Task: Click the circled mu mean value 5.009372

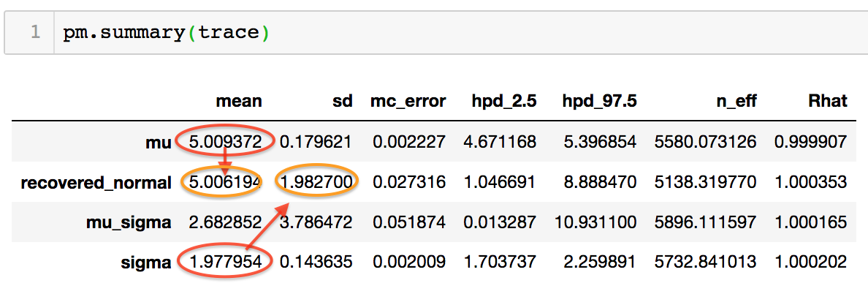Action: click(226, 141)
